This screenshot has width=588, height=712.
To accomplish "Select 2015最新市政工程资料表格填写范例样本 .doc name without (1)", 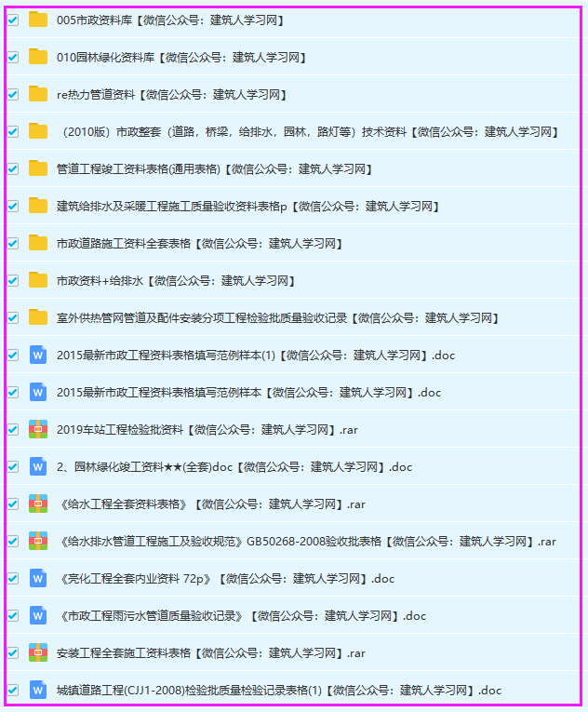I will coord(248,393).
